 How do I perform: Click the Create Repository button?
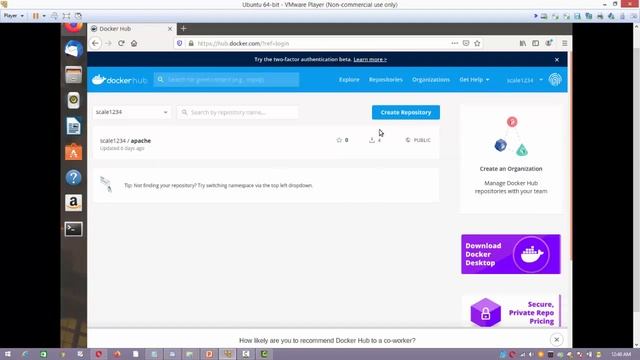[x=406, y=112]
